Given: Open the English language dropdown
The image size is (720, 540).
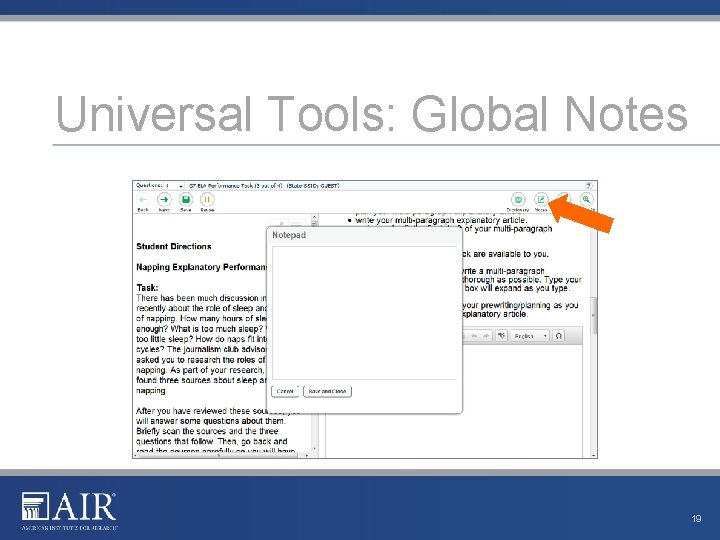Looking at the screenshot, I should pos(529,336).
